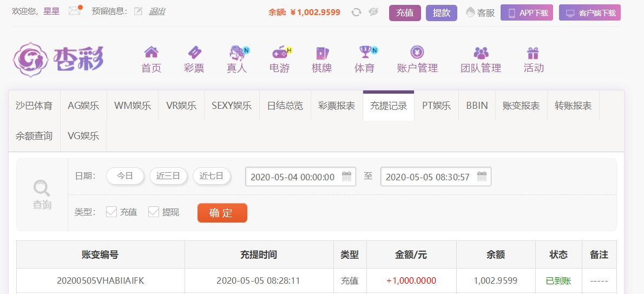The image size is (644, 294).
Task: Select the 近七日 date range button
Action: 212,176
